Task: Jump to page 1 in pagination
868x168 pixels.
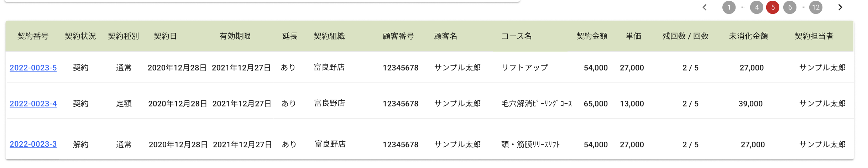Action: click(729, 7)
